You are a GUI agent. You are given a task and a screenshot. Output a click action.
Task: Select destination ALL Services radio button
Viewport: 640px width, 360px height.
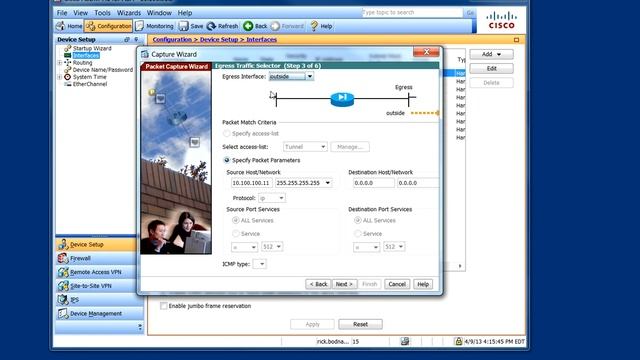(358, 220)
